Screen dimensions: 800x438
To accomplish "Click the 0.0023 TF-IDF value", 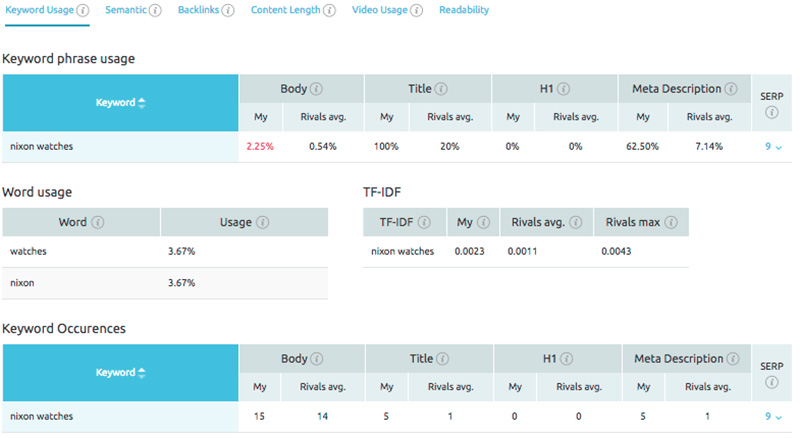I will tap(469, 252).
